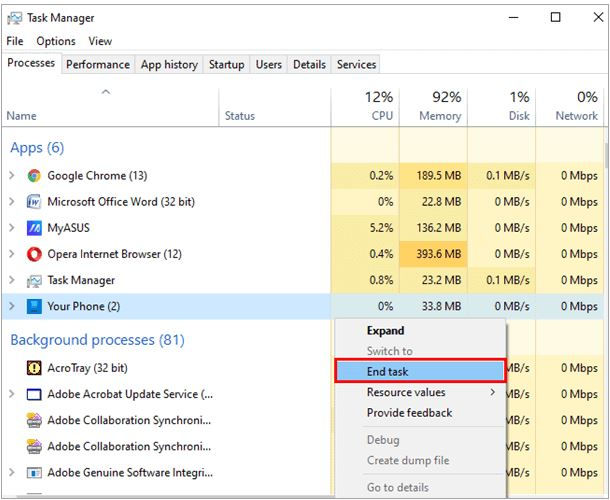Click the Google Chrome app icon
Image resolution: width=610 pixels, height=500 pixels.
(x=34, y=176)
